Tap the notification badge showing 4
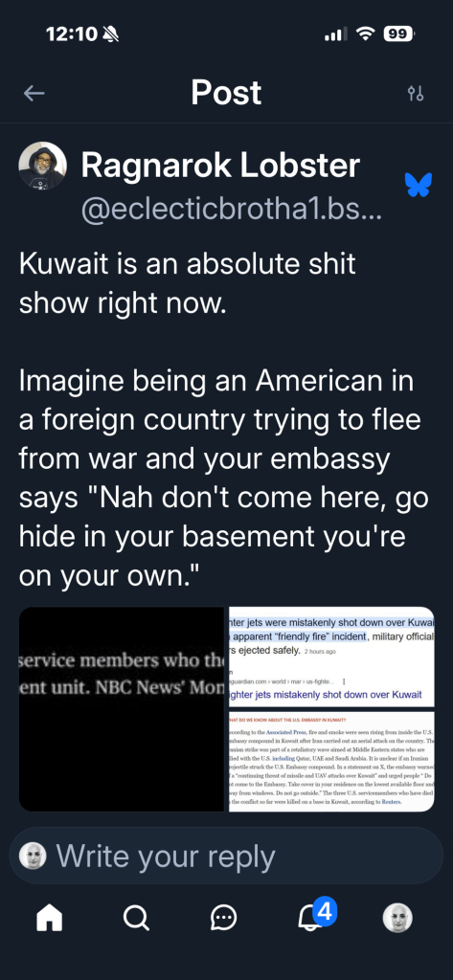Image resolution: width=453 pixels, height=980 pixels. pos(325,912)
